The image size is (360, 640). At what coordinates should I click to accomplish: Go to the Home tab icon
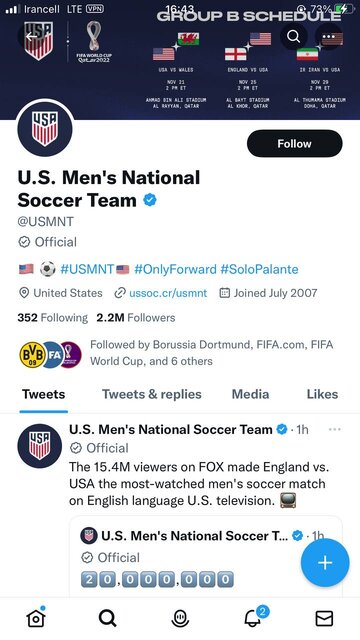tap(36, 618)
